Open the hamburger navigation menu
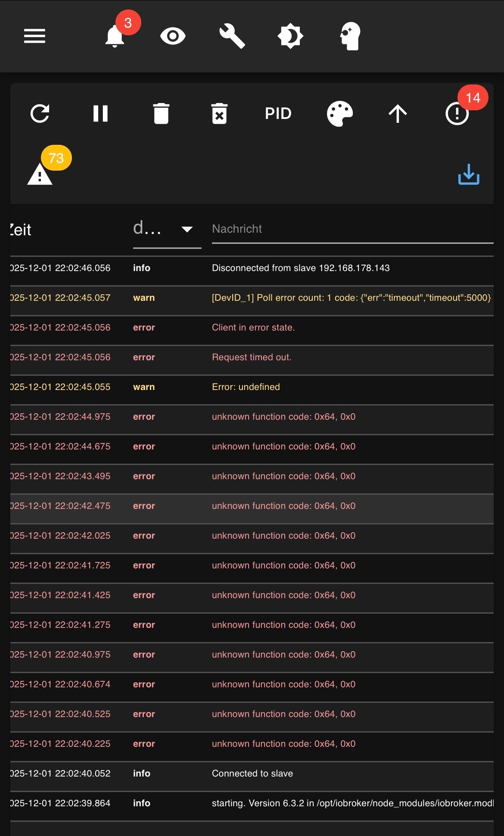504x836 pixels. click(x=34, y=36)
